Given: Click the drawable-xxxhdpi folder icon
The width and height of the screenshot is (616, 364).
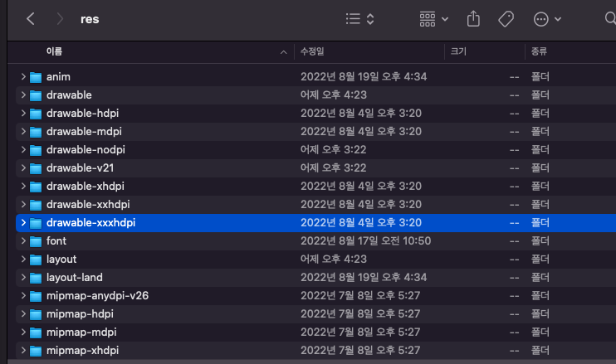Looking at the screenshot, I should click(x=36, y=223).
